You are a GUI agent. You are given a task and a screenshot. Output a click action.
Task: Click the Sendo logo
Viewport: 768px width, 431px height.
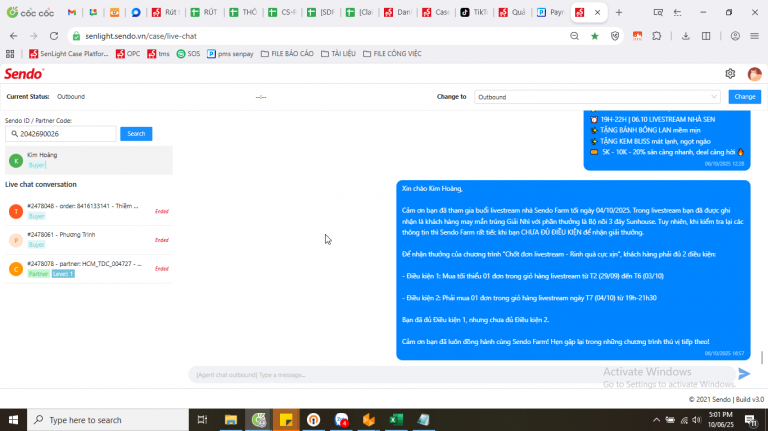[x=24, y=74]
